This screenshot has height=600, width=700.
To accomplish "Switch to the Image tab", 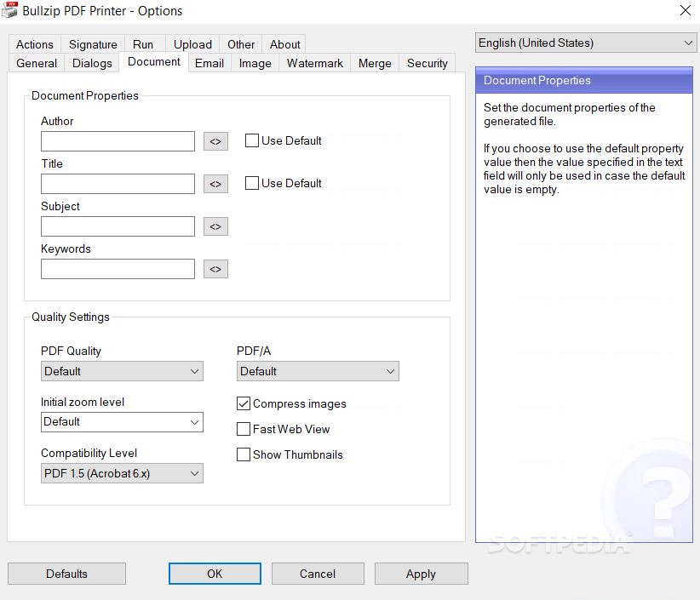I will pos(255,63).
